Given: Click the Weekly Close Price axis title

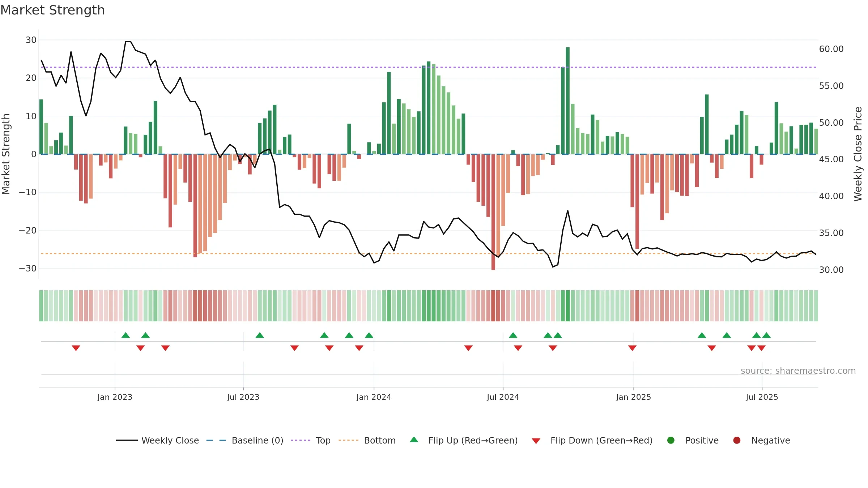Looking at the screenshot, I should pyautogui.click(x=858, y=154).
